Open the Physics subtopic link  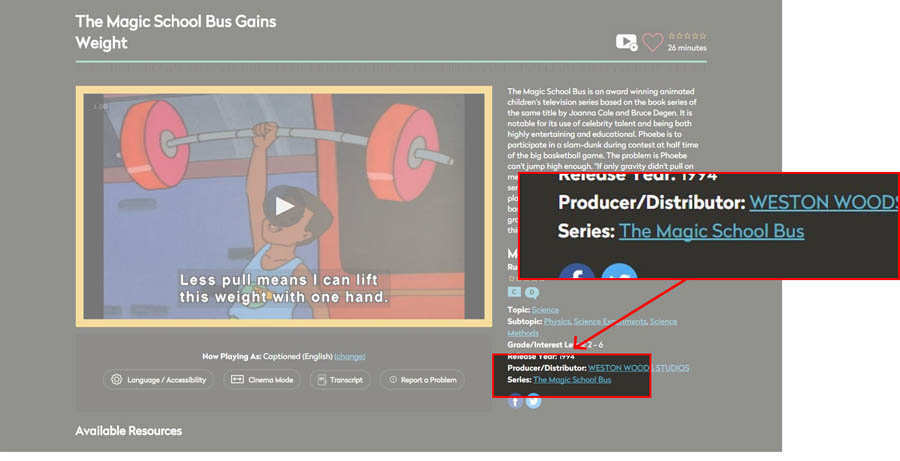coord(557,321)
